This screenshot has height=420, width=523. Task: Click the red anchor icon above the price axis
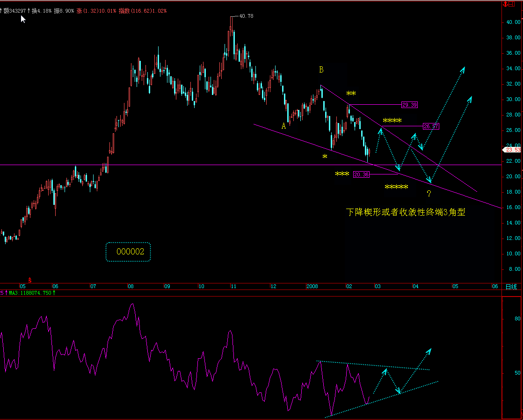(x=505, y=4)
